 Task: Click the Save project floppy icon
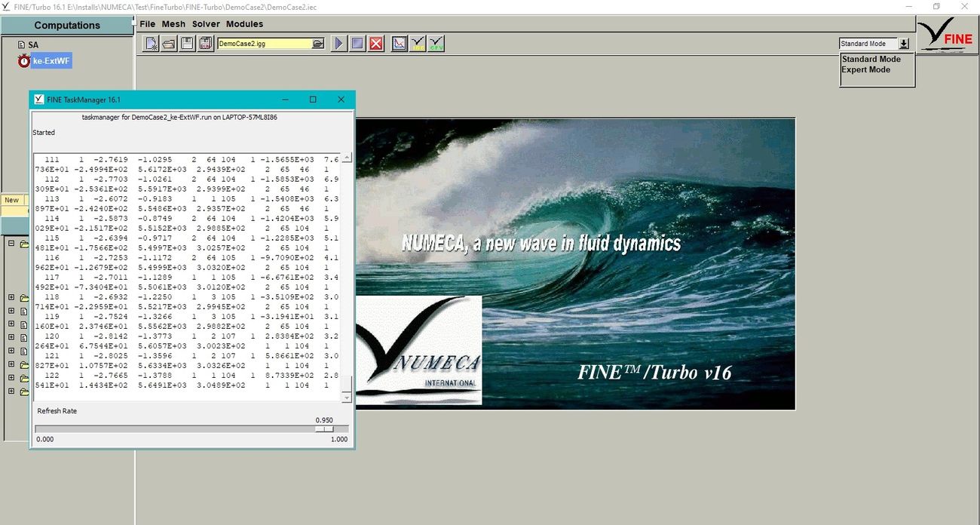click(186, 44)
